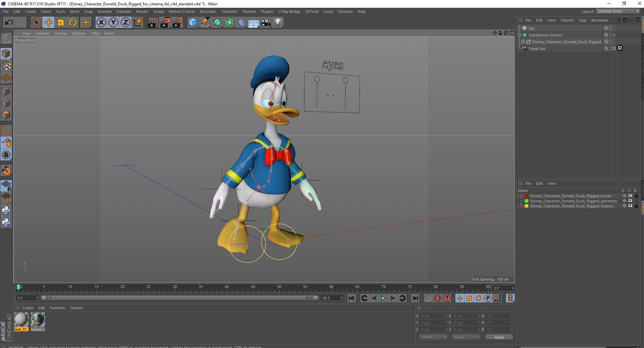This screenshot has height=348, width=644.
Task: Activate the Scale tool
Action: tap(61, 23)
